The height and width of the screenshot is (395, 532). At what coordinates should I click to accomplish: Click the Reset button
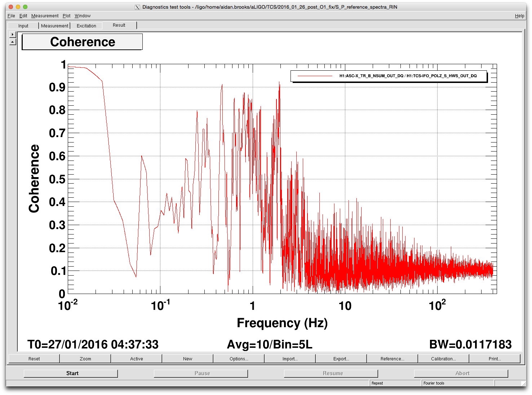pyautogui.click(x=34, y=359)
